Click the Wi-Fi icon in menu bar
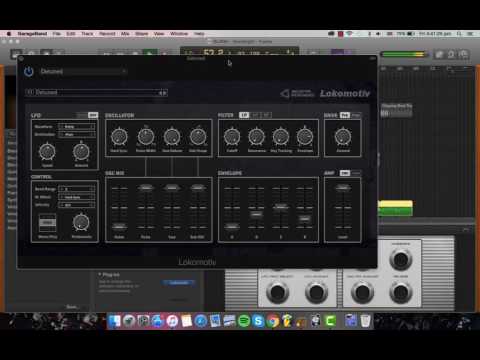Image resolution: width=480 pixels, height=360 pixels. [x=349, y=34]
